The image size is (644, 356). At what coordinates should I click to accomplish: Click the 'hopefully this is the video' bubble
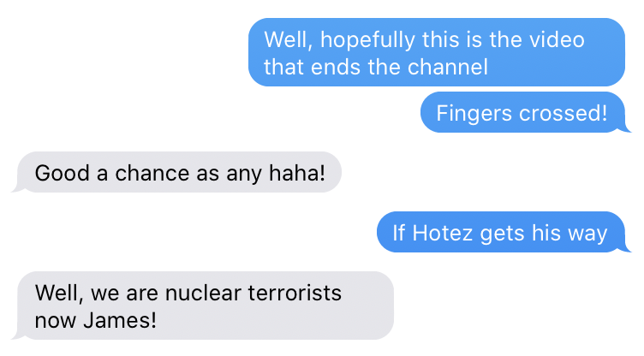pyautogui.click(x=437, y=52)
